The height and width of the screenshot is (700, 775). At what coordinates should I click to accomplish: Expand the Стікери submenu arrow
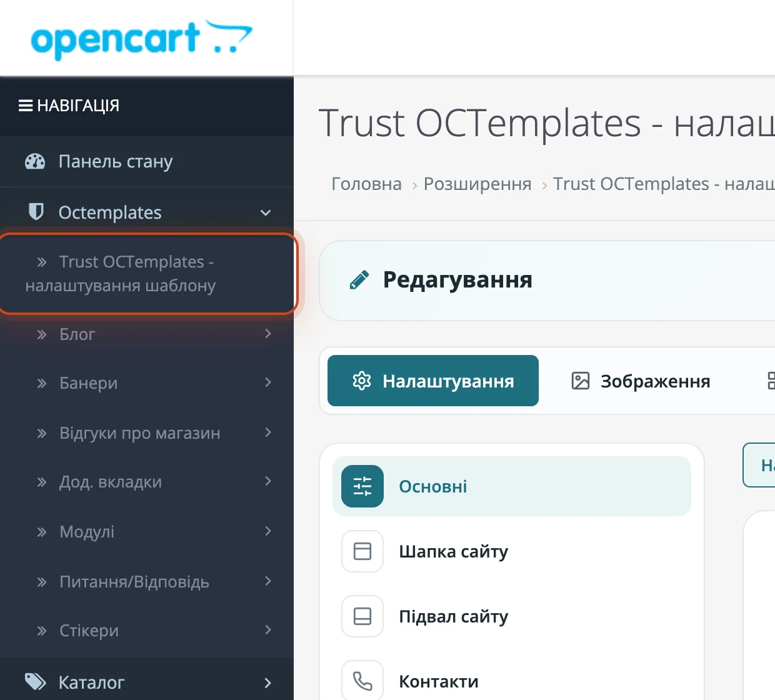[268, 629]
